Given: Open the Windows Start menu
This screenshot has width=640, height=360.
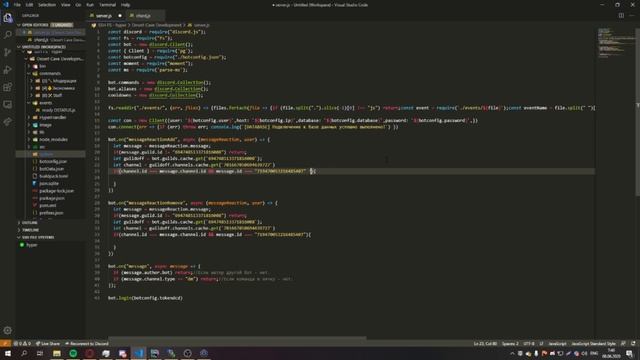Looking at the screenshot, I should [x=7, y=353].
